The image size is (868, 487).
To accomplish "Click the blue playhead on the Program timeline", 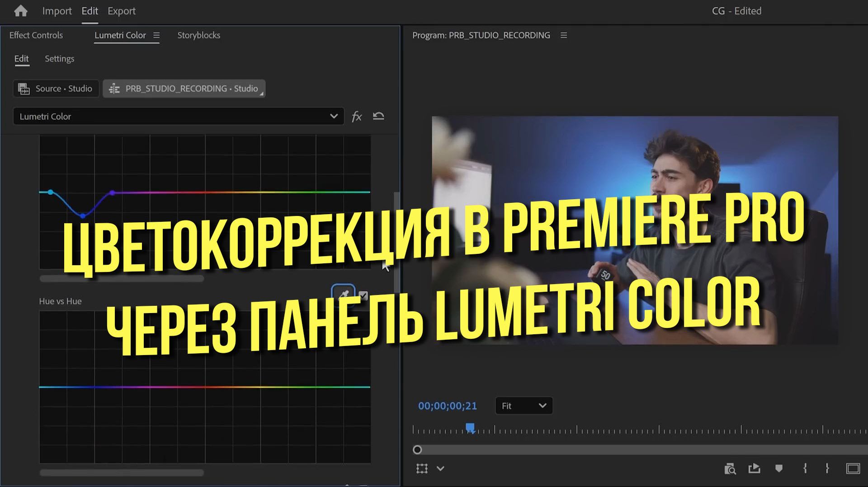I will click(470, 426).
